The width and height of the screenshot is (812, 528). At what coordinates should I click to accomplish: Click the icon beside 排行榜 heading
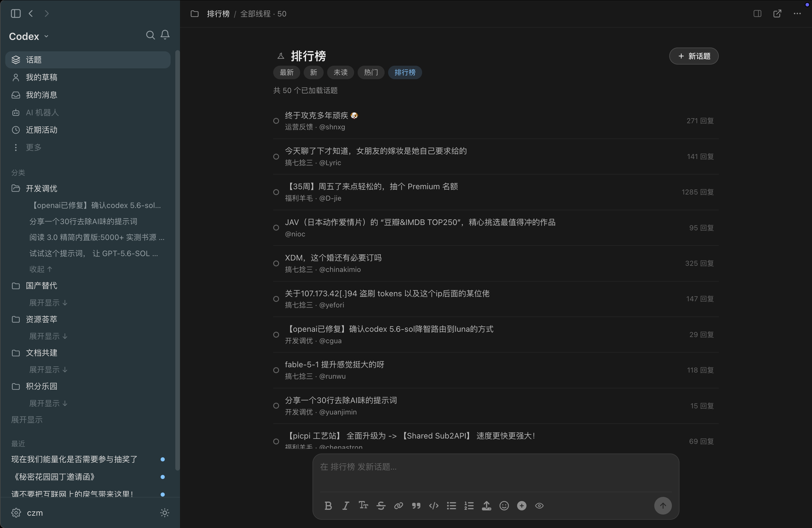(281, 56)
